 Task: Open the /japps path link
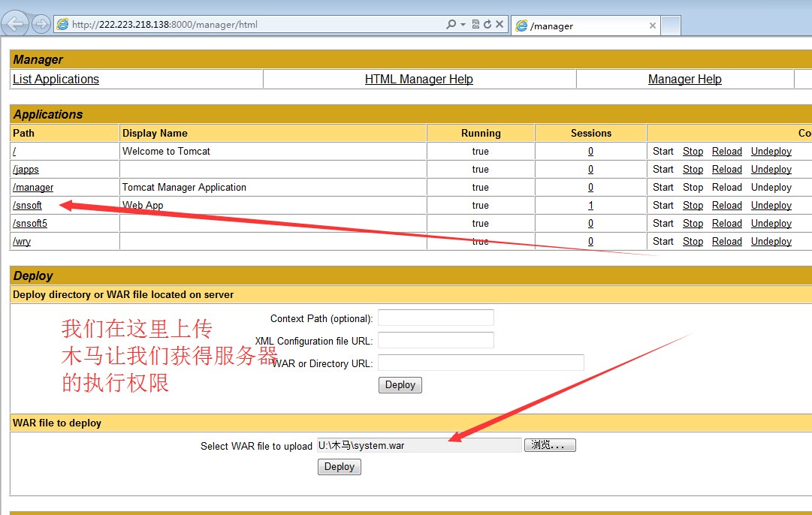point(26,169)
